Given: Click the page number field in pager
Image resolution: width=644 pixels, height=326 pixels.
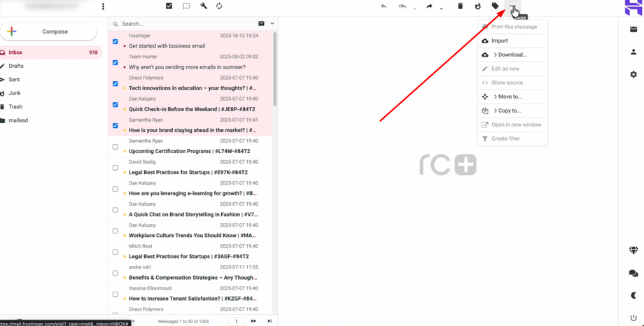Looking at the screenshot, I should 237,321.
